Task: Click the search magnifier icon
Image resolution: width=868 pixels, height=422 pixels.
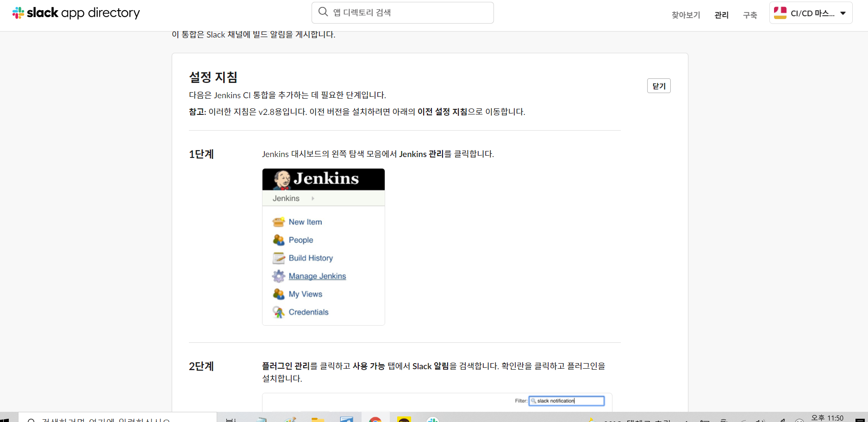Action: (323, 12)
